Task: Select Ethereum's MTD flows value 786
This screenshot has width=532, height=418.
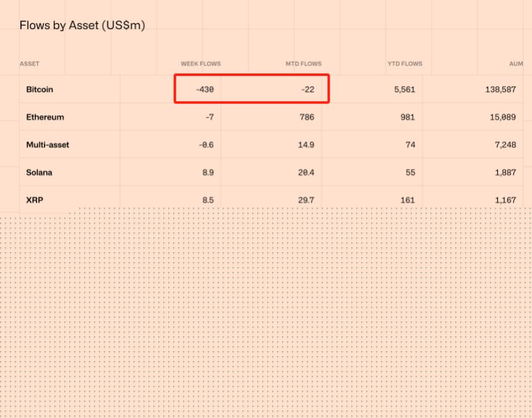Action: 306,117
